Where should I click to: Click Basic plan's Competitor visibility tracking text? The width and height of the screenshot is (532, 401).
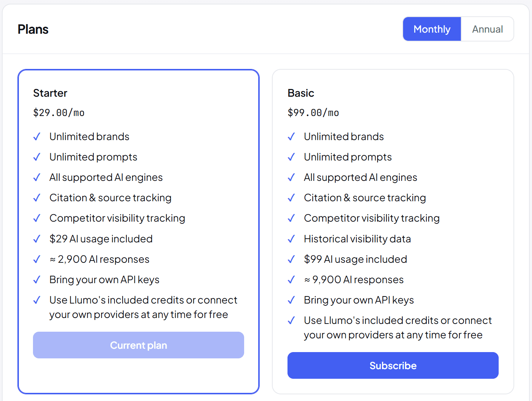pos(372,218)
